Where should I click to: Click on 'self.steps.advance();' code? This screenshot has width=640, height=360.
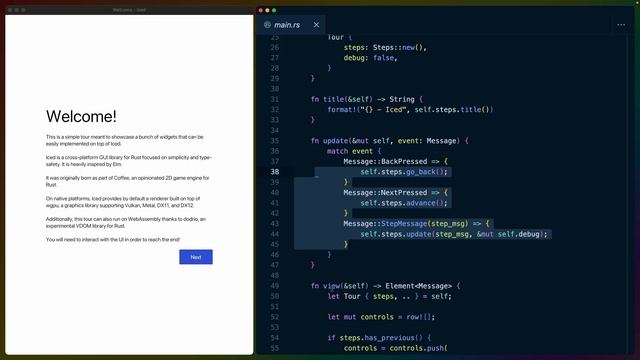(404, 203)
